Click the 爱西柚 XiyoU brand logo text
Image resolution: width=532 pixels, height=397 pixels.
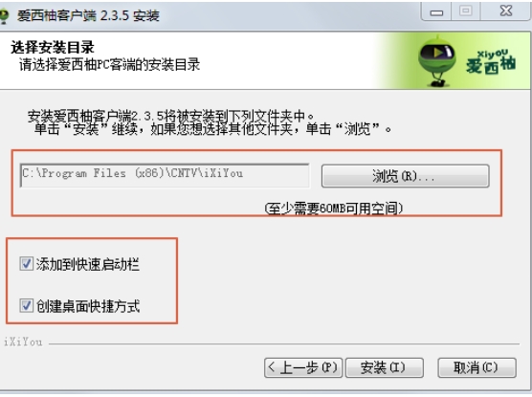pyautogui.click(x=491, y=61)
